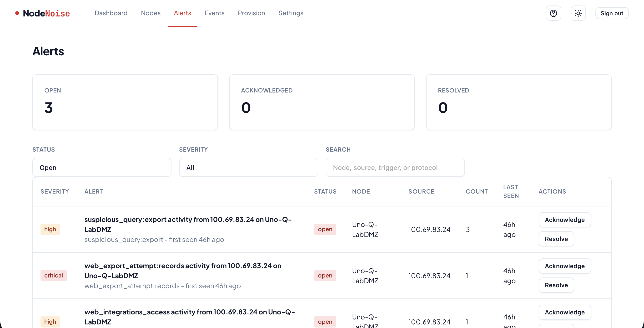644x328 pixels.
Task: Click 'suspicious_query:export – first seen 46h ago' subtitle
Action: pyautogui.click(x=154, y=240)
